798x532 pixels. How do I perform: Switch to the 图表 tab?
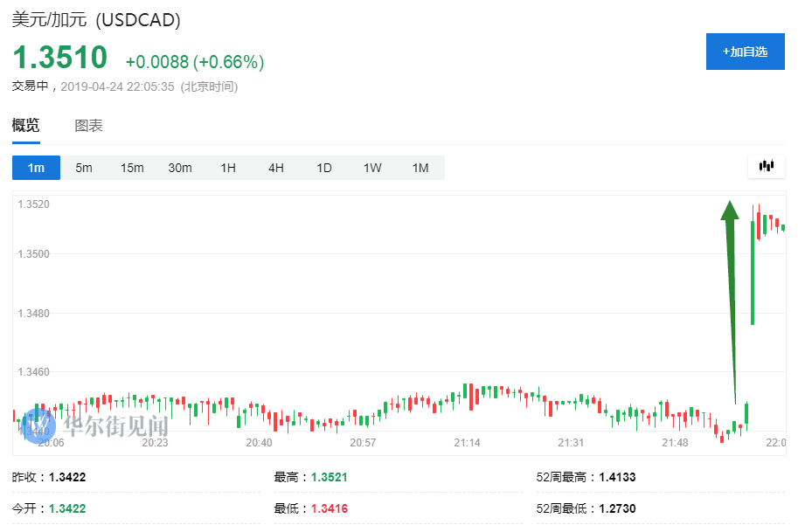[88, 126]
